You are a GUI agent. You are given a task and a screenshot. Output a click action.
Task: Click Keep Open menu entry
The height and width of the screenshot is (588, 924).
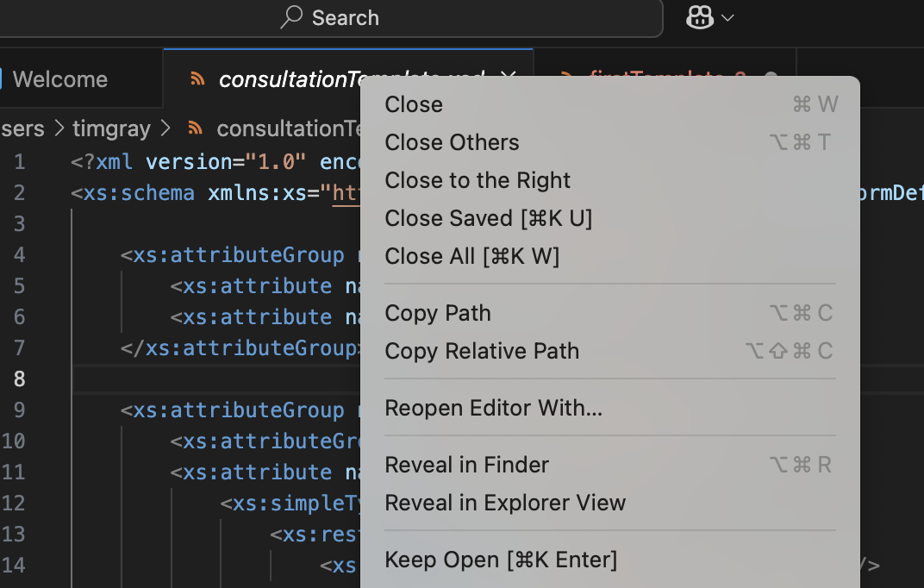[x=501, y=560]
